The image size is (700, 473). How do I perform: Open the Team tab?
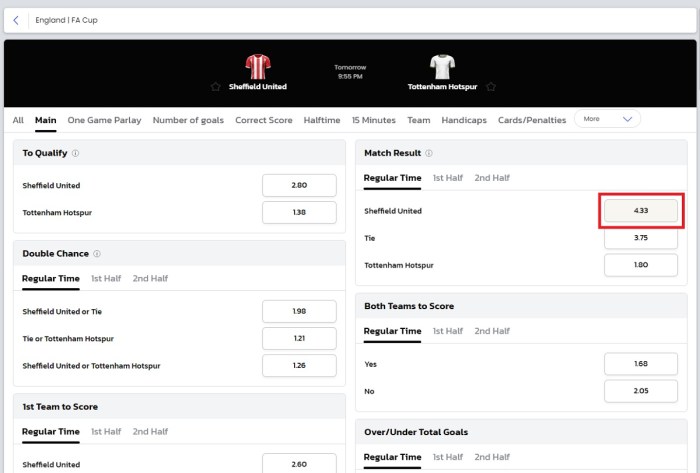(419, 120)
